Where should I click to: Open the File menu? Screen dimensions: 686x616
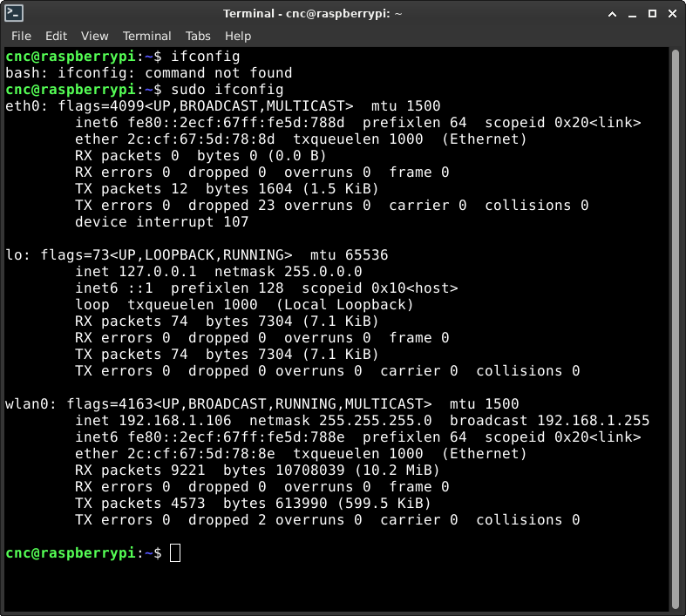[21, 36]
